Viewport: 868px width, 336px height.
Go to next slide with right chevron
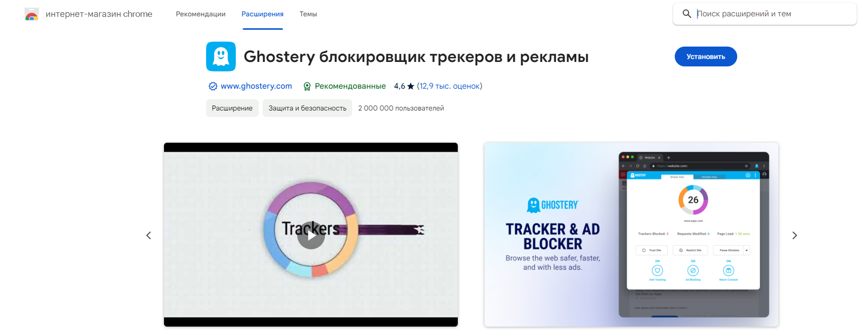[x=795, y=235]
